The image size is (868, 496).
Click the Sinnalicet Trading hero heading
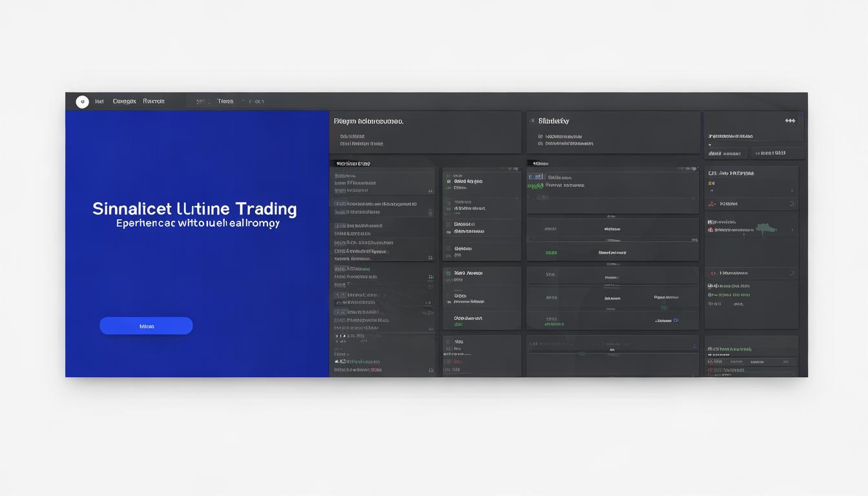(x=194, y=209)
